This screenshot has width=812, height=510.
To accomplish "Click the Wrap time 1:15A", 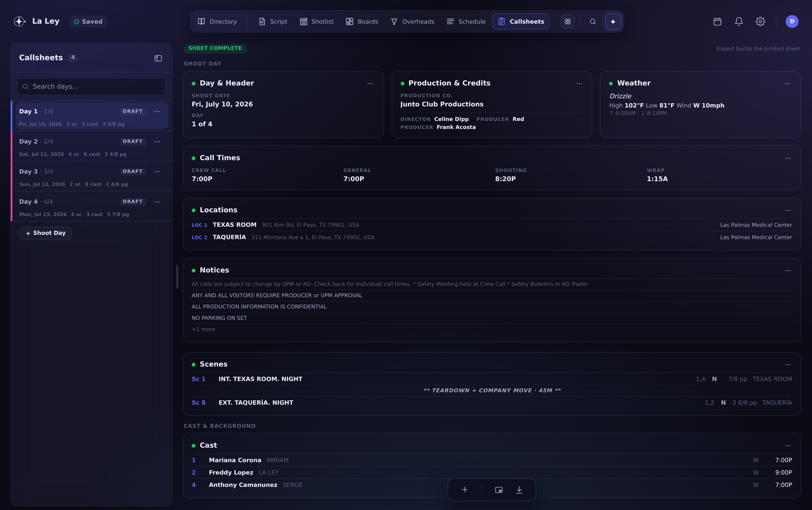I will point(657,179).
